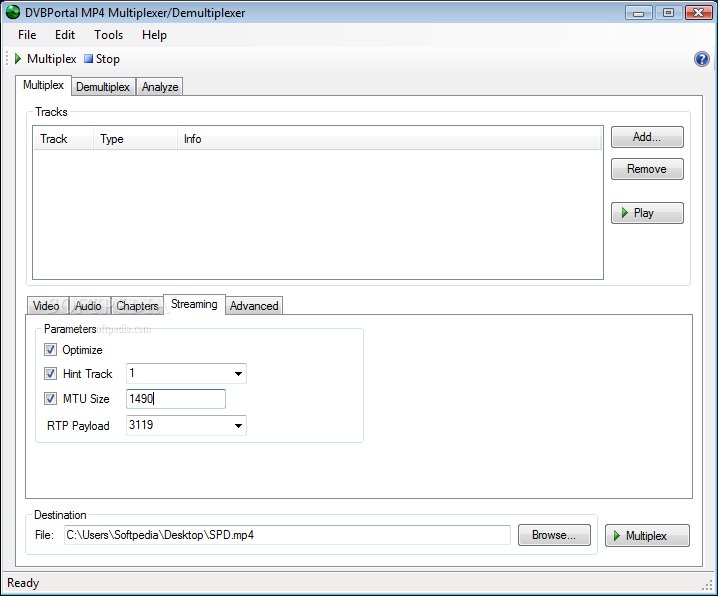Open the Audio settings tab
The width and height of the screenshot is (718, 596).
click(x=88, y=306)
